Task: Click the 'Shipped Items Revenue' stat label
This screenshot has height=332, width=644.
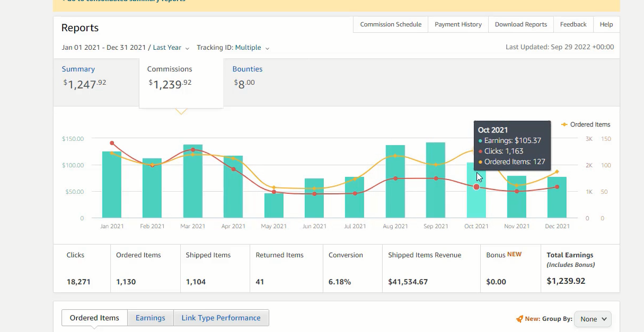Action: tap(425, 255)
